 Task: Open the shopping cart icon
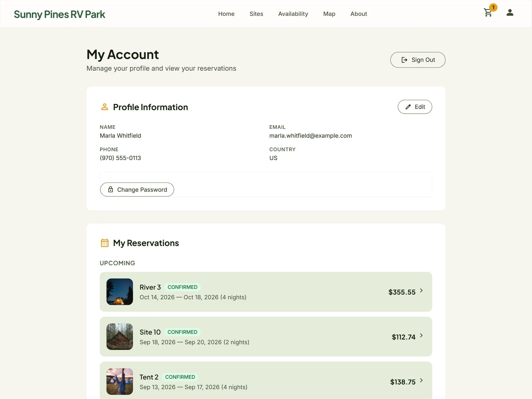coord(488,13)
